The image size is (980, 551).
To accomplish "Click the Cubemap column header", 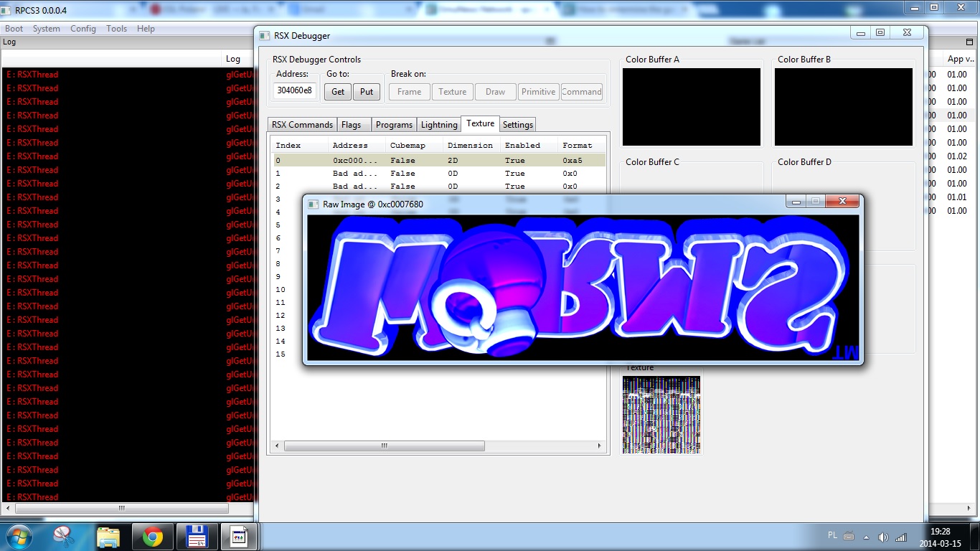I will (x=415, y=145).
